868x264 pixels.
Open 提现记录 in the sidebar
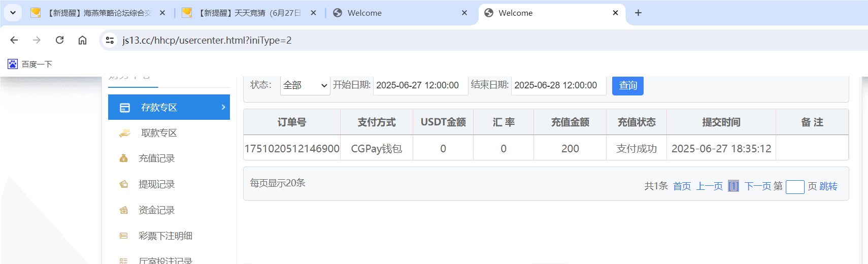pyautogui.click(x=156, y=184)
